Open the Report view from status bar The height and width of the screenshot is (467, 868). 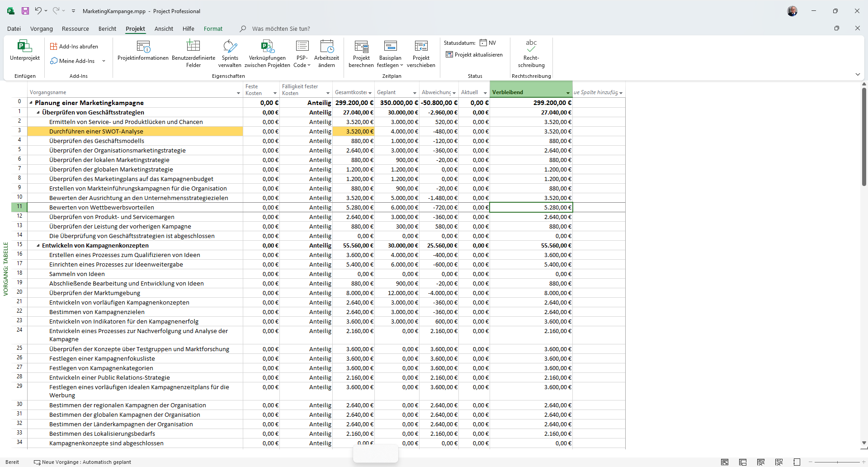[797, 462]
